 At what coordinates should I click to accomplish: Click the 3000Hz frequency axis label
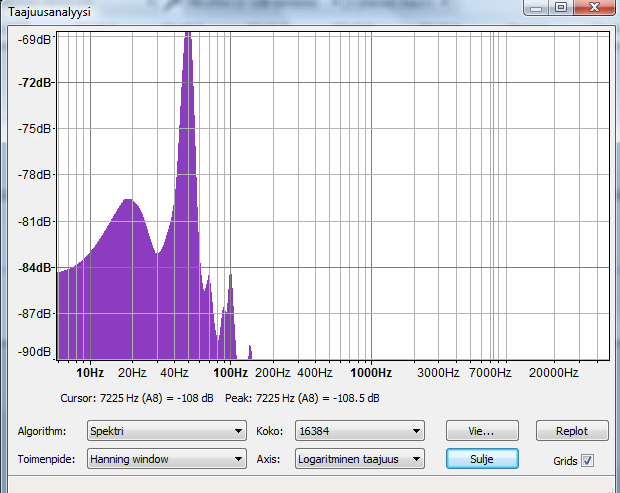point(438,373)
